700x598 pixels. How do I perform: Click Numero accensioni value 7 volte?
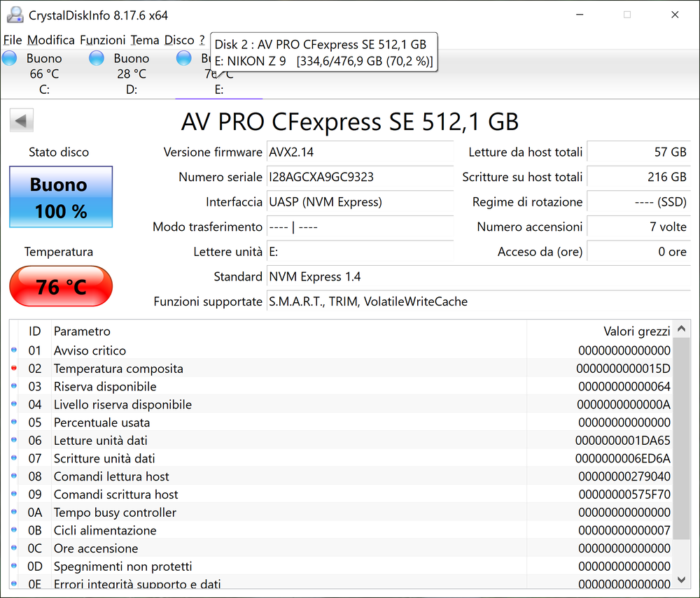click(x=639, y=227)
